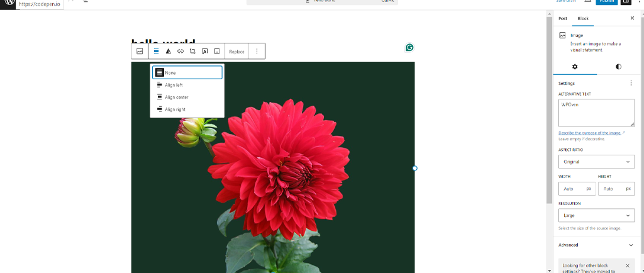Screen dimensions: 644x273
Task: Close the block settings sidebar
Action: click(x=632, y=18)
